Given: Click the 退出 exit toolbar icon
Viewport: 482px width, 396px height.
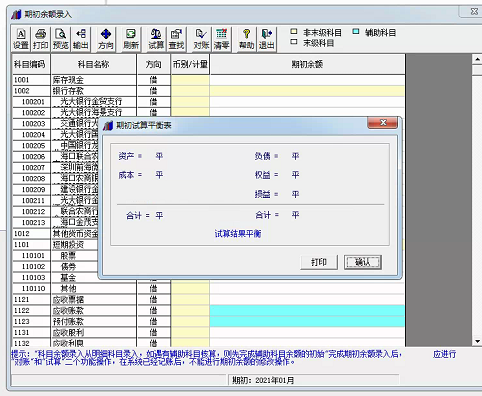Looking at the screenshot, I should pyautogui.click(x=267, y=39).
